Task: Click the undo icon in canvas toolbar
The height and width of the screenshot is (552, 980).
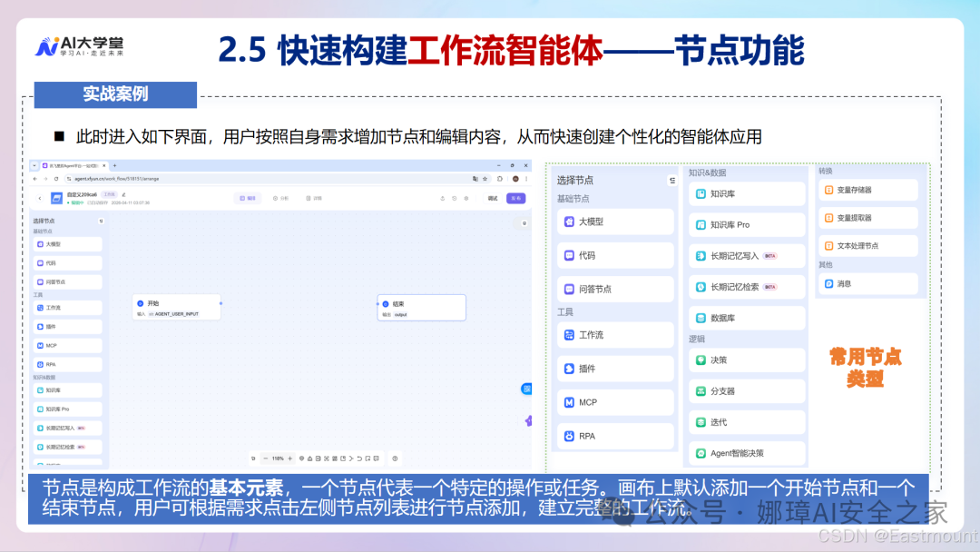Action: (x=359, y=458)
